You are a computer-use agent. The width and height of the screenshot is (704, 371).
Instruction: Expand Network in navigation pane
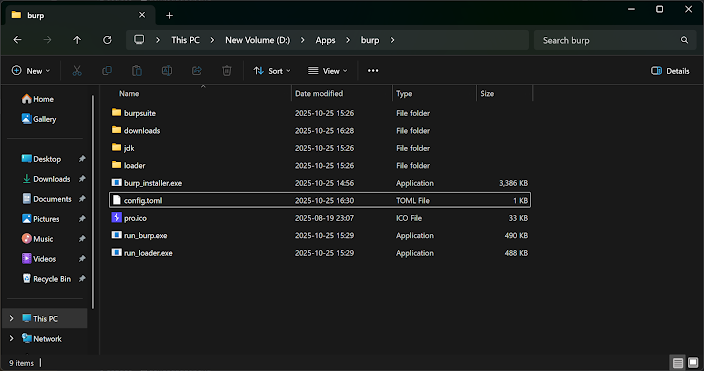point(12,338)
